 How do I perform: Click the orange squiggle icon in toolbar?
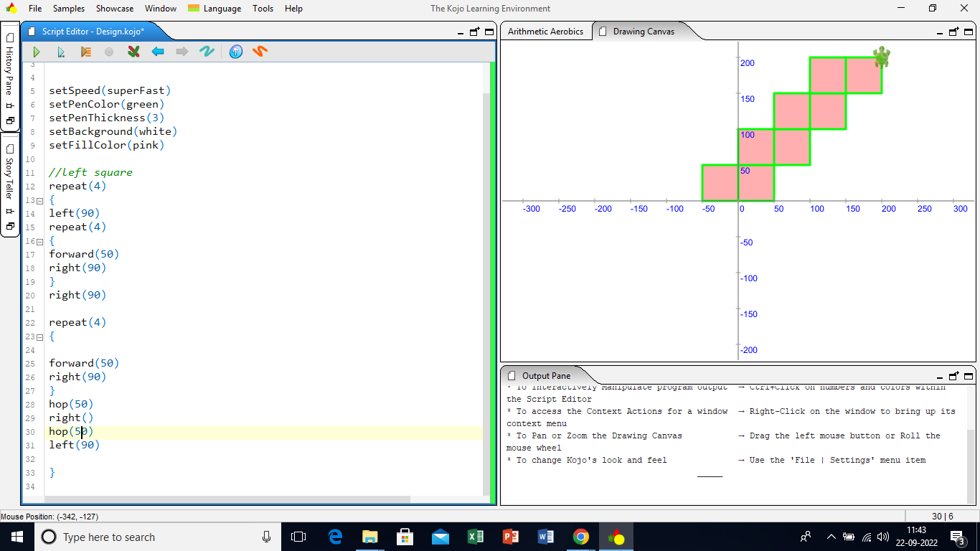260,52
